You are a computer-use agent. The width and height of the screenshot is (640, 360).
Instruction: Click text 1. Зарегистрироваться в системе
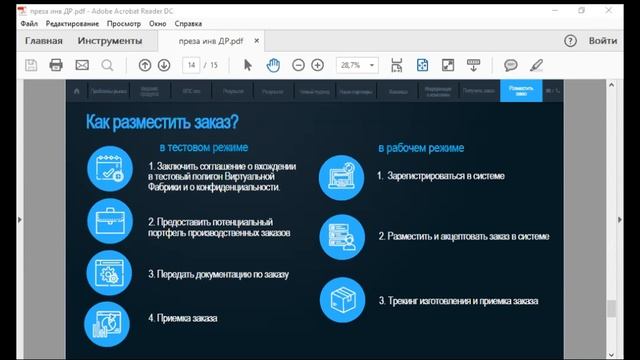pos(441,176)
